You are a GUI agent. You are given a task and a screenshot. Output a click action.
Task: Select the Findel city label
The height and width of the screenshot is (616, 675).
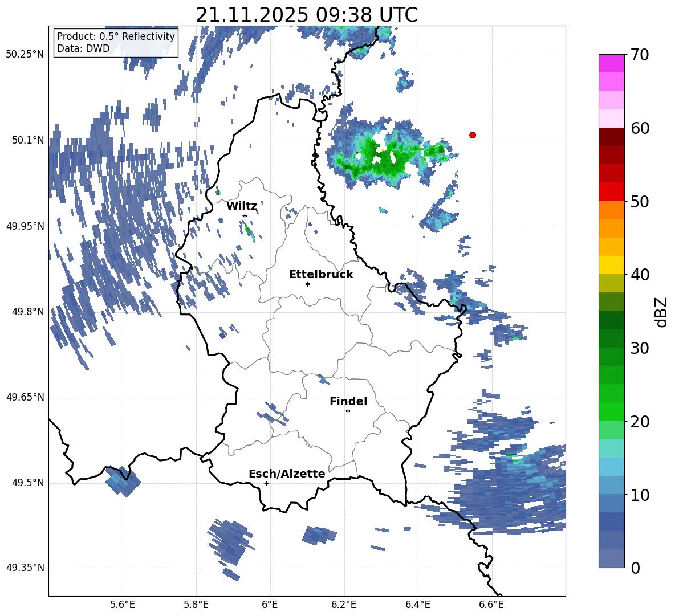[348, 401]
